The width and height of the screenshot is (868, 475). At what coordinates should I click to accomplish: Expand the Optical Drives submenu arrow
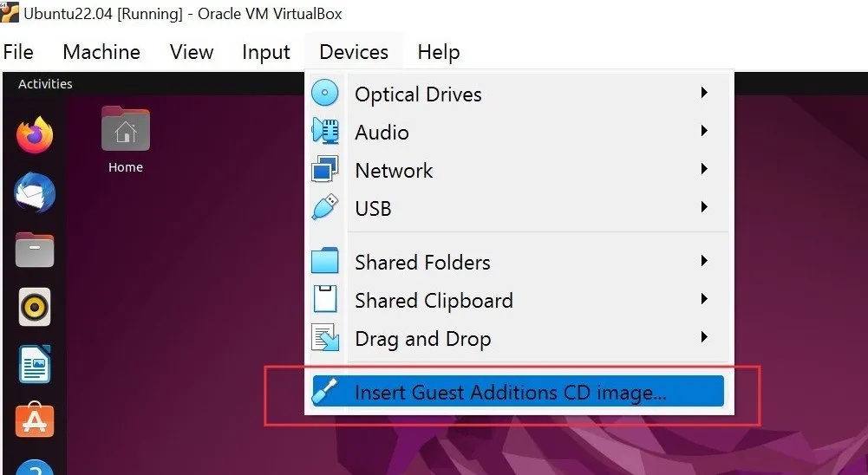pyautogui.click(x=704, y=93)
